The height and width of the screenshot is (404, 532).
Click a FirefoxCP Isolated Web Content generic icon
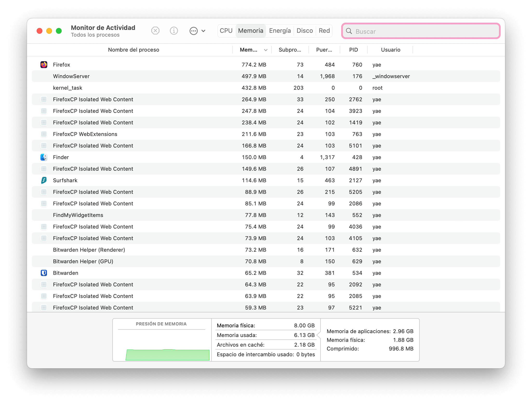(x=44, y=99)
